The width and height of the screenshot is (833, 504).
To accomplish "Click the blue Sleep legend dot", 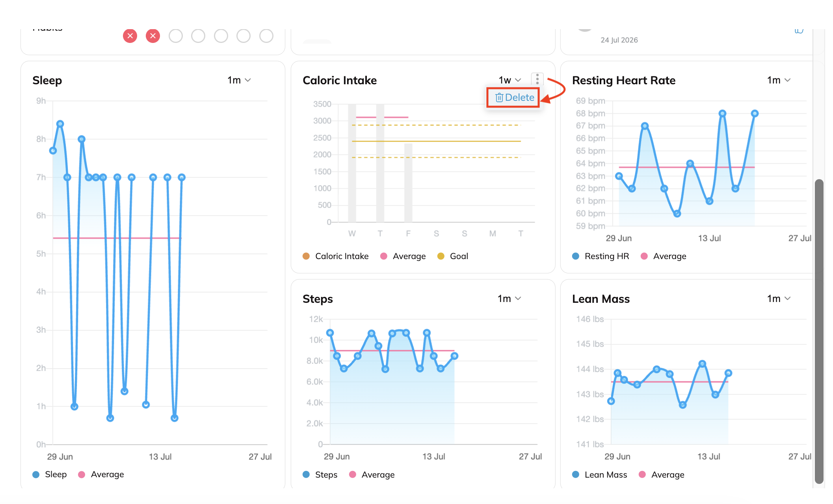I will [36, 474].
